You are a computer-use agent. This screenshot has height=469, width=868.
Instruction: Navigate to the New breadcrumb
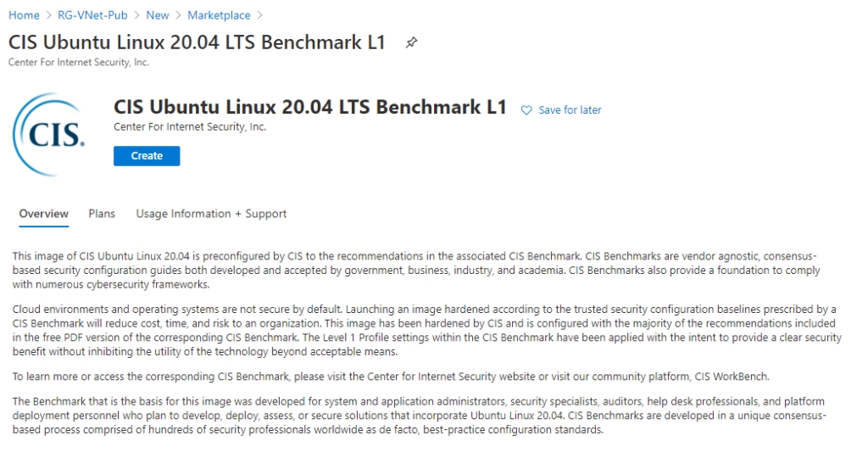(157, 15)
